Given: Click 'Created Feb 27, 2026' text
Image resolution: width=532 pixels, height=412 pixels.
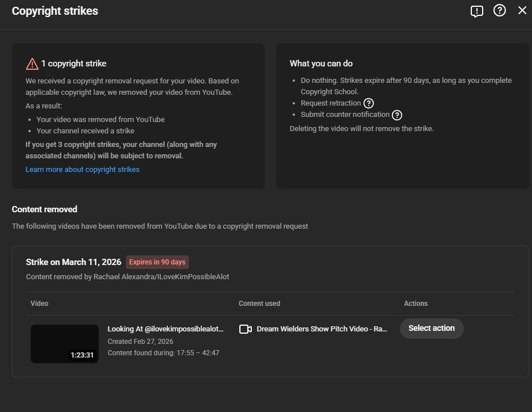Looking at the screenshot, I should click(141, 342).
